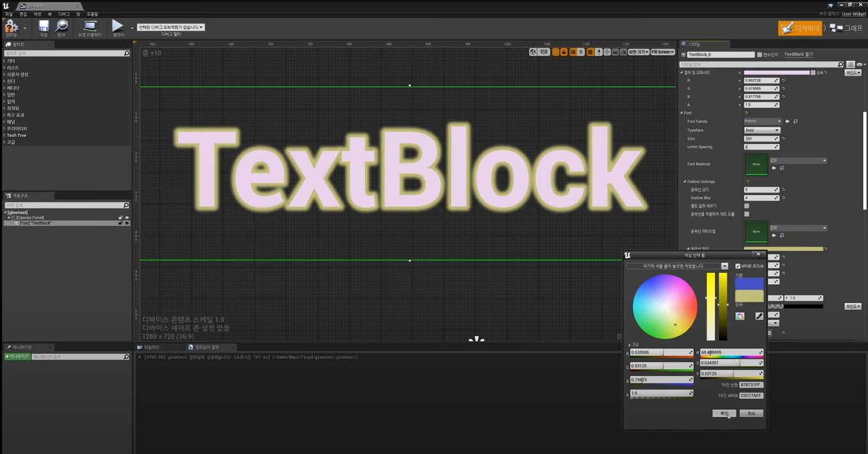The height and width of the screenshot is (454, 868).
Task: Open the 애셋 (Asset) menu
Action: tap(38, 13)
